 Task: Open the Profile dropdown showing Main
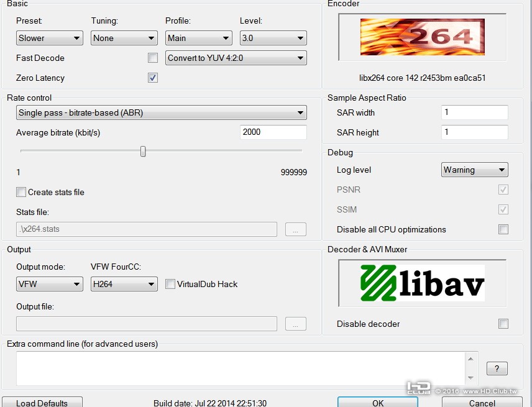[199, 38]
